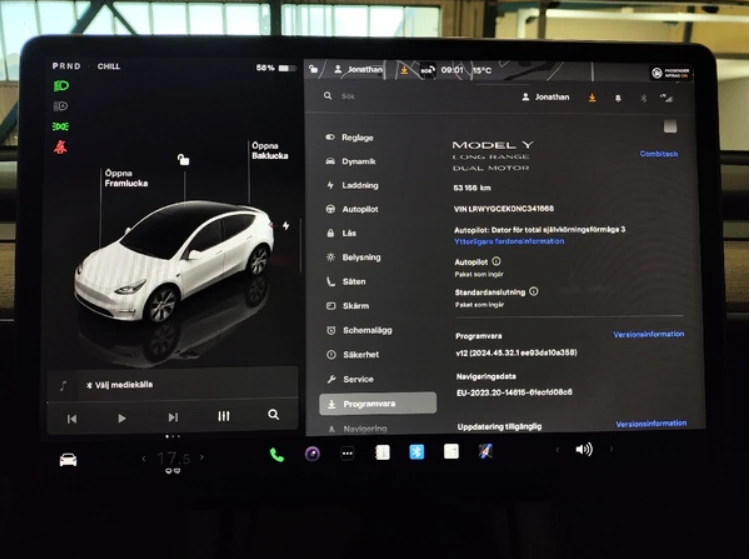Open the Service menu

click(350, 379)
